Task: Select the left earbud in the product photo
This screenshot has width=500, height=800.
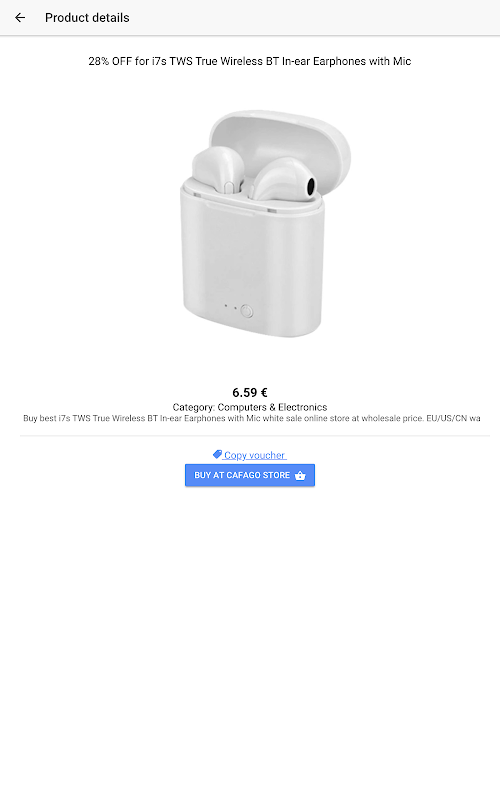Action: tap(218, 169)
